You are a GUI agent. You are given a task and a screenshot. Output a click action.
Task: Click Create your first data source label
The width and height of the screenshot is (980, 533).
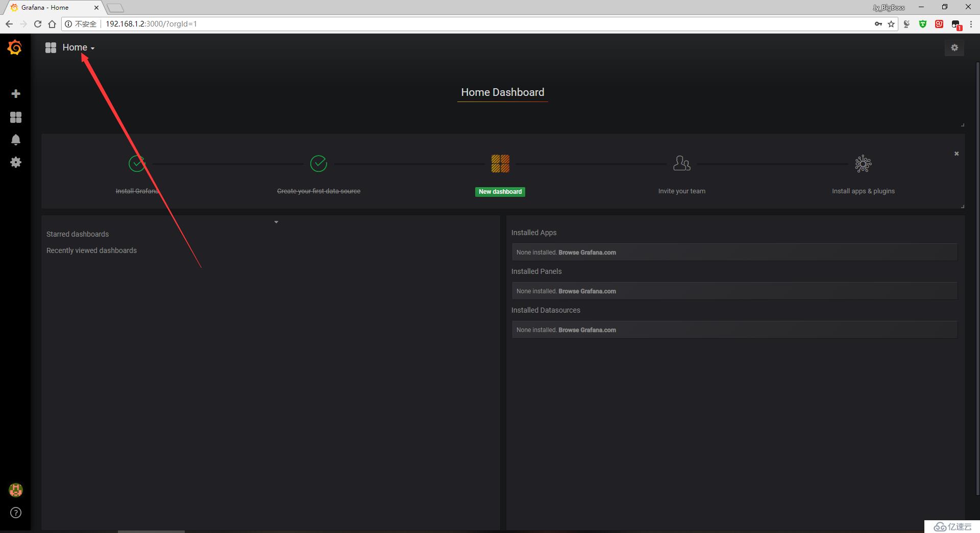318,191
